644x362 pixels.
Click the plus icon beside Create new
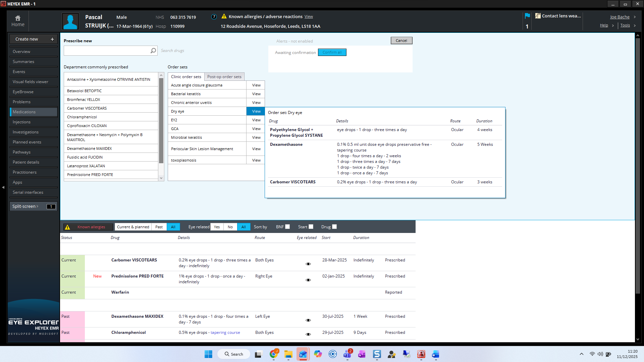pyautogui.click(x=52, y=39)
